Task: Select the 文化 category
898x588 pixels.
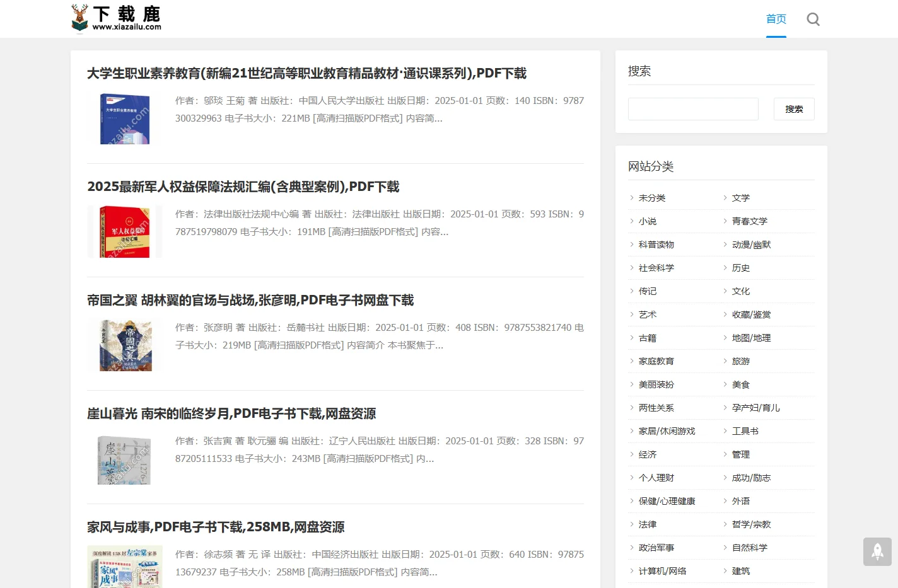Action: pyautogui.click(x=741, y=291)
